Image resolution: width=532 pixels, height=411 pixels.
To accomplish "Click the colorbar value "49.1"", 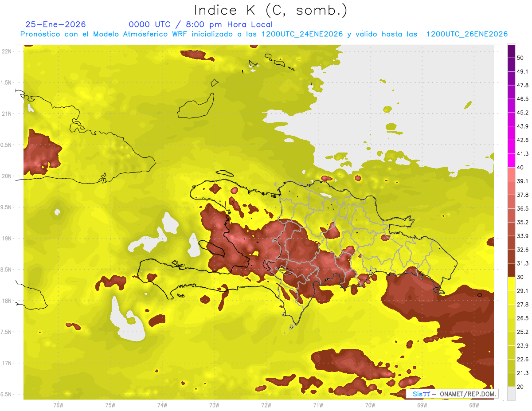I will point(523,72).
